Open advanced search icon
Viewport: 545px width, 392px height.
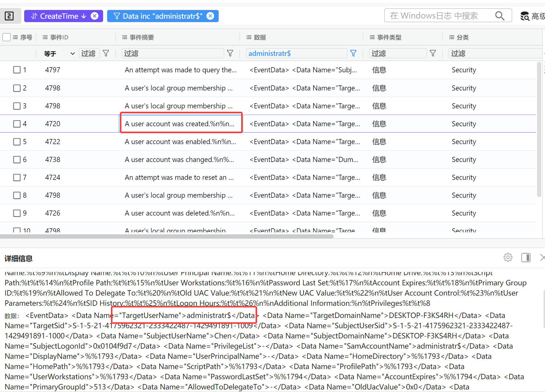point(525,16)
